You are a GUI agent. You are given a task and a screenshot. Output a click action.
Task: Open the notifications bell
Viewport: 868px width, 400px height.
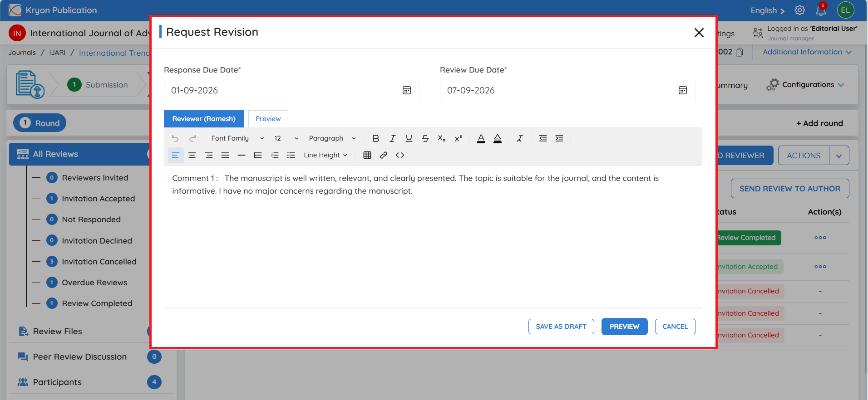(821, 10)
